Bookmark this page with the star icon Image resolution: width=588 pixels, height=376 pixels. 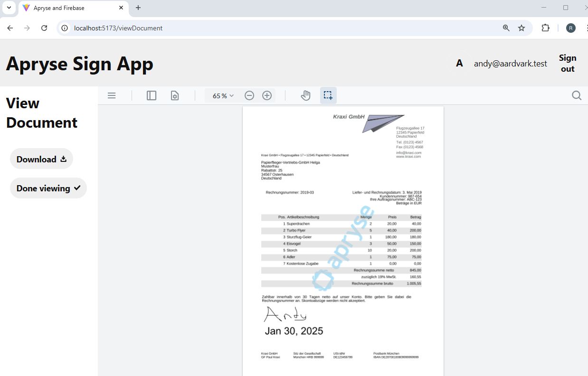pos(522,28)
